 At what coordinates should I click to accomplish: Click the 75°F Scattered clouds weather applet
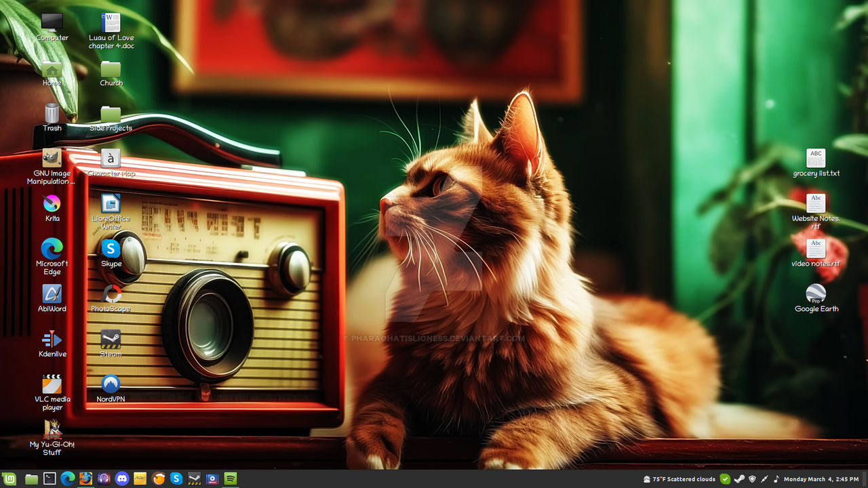coord(678,479)
